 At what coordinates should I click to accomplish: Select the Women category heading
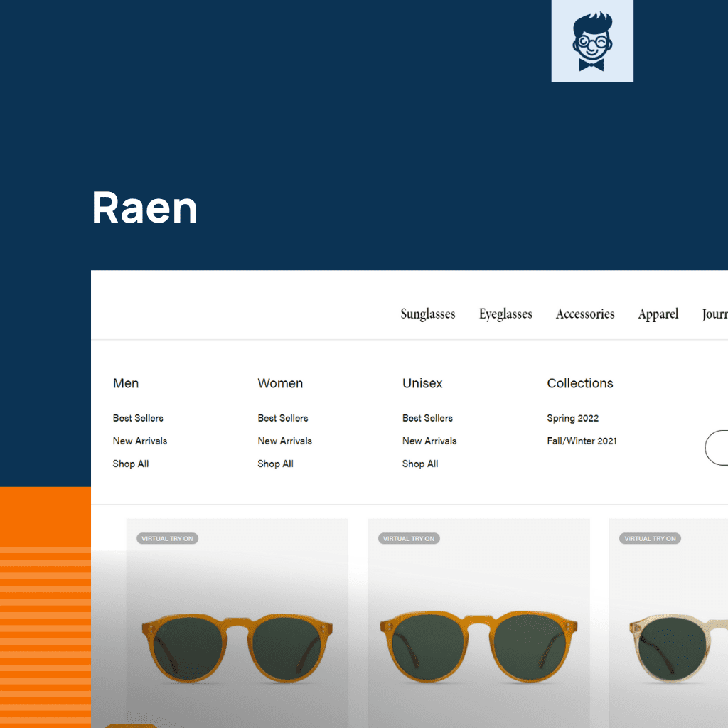click(x=280, y=383)
